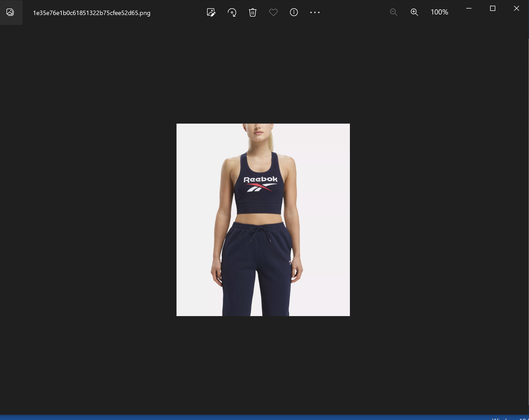Viewport: 529px width, 420px height.
Task: Click the 100% zoom level indicator
Action: (439, 12)
